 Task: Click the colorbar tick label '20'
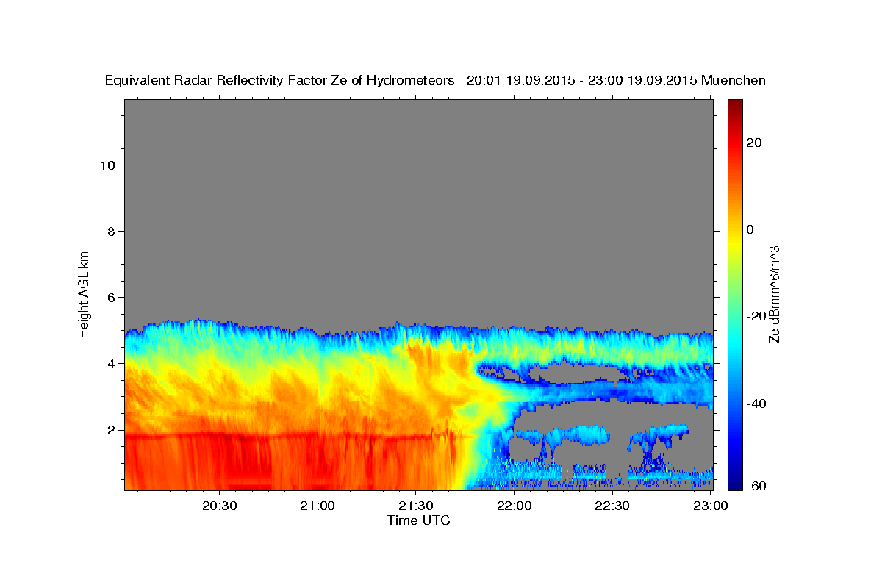[x=753, y=143]
